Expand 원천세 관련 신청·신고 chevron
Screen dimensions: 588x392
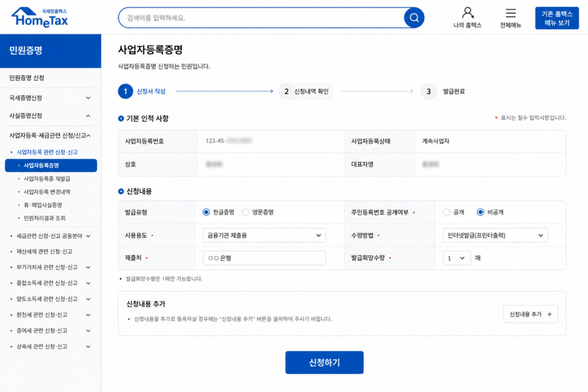[x=88, y=315]
